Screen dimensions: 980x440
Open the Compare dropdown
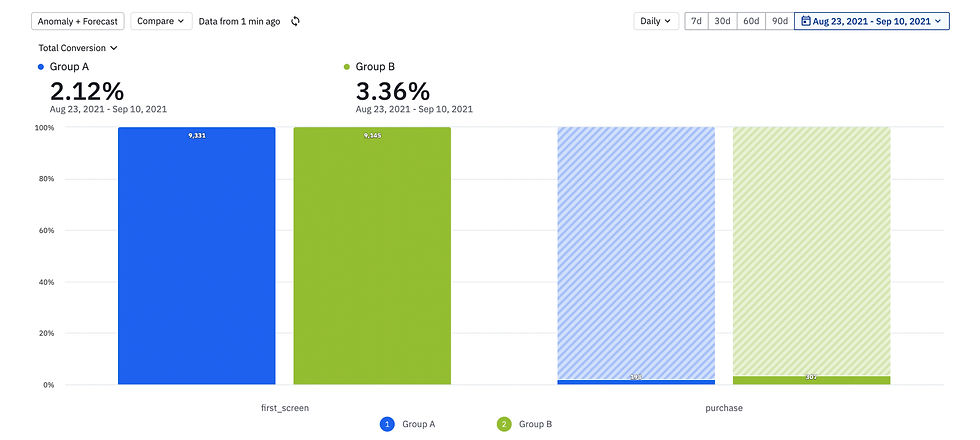tap(161, 21)
